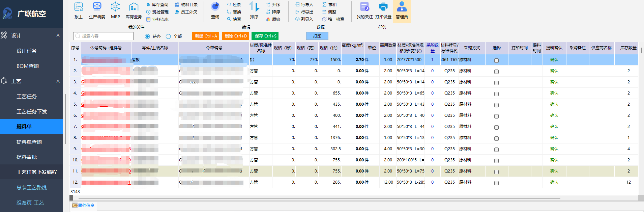Open 我的关注 icon

364,10
